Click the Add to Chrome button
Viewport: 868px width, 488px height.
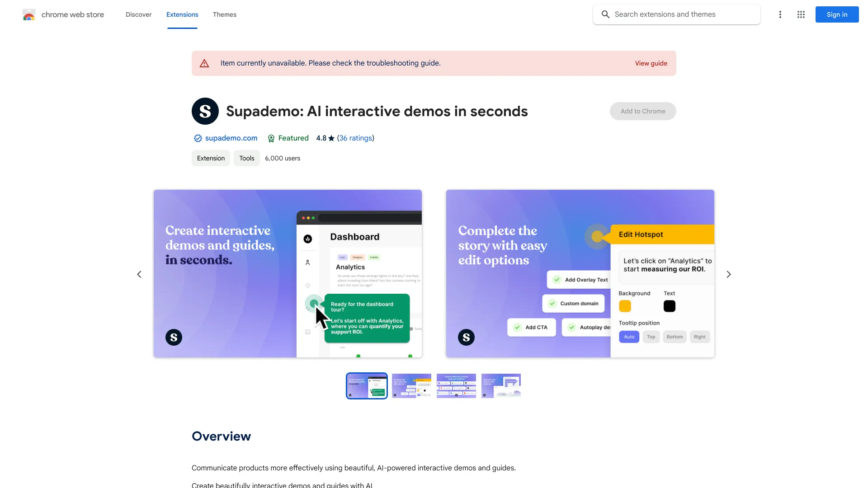[643, 111]
